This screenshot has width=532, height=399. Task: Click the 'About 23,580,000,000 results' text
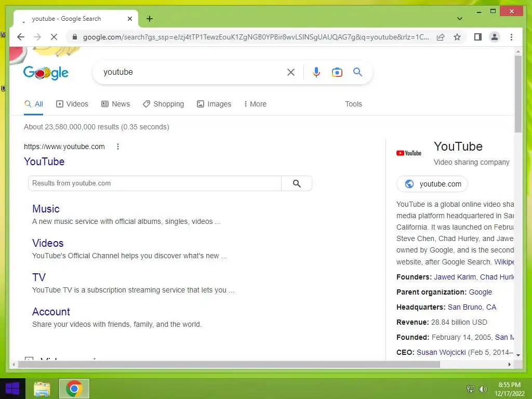[96, 127]
